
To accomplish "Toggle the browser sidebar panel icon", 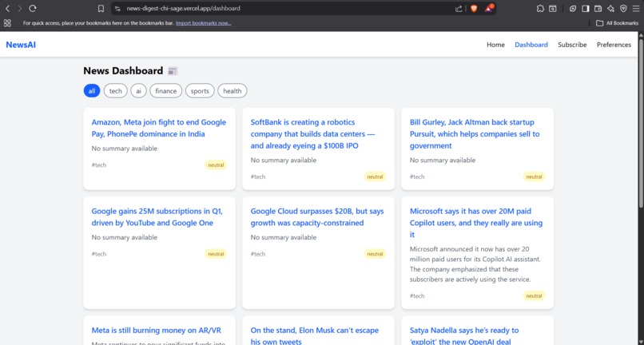I will point(585,8).
